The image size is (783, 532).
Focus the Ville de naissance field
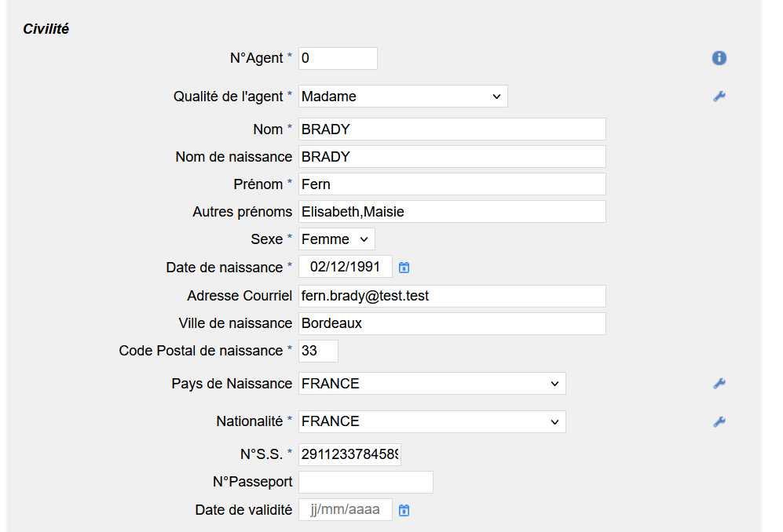point(452,323)
